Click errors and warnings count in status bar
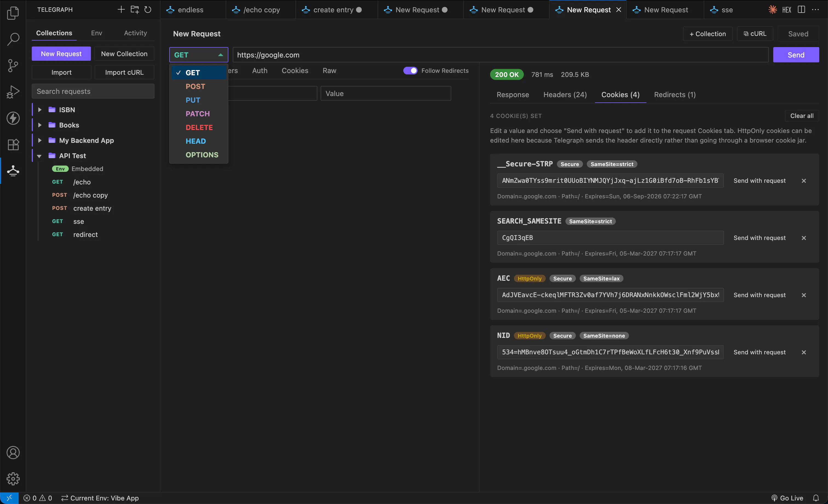 (x=38, y=498)
